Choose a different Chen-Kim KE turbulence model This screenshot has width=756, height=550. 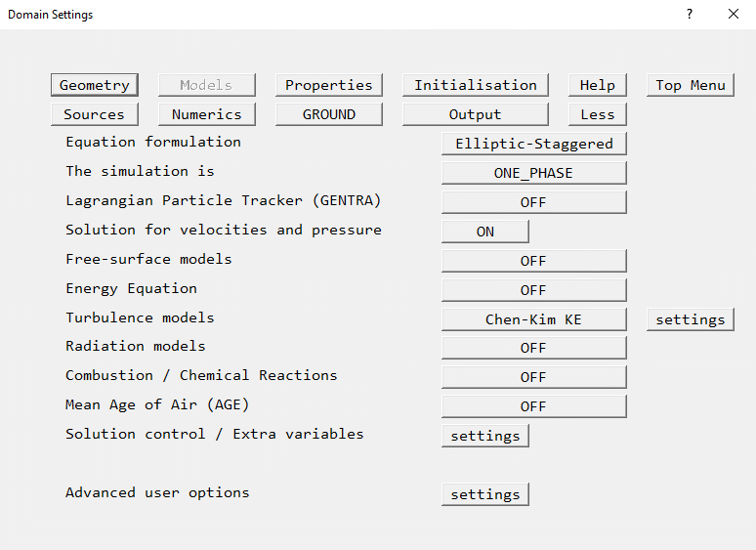[x=533, y=319]
